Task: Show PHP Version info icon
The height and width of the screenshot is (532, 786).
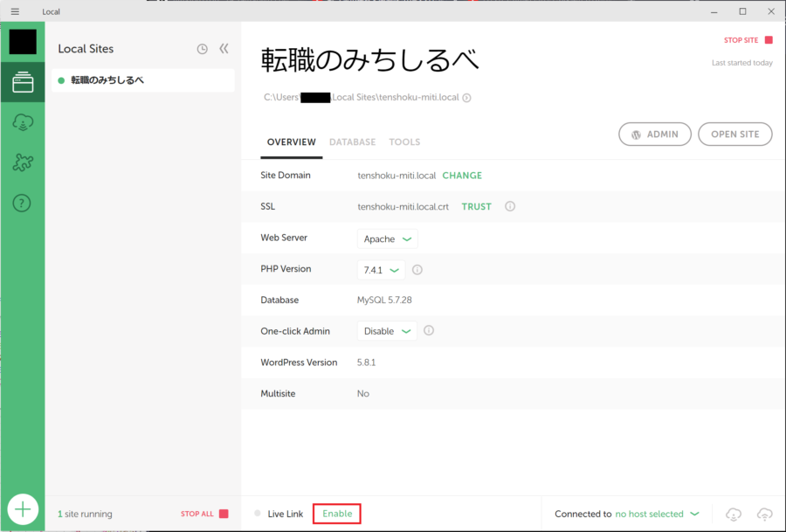Action: coord(417,270)
